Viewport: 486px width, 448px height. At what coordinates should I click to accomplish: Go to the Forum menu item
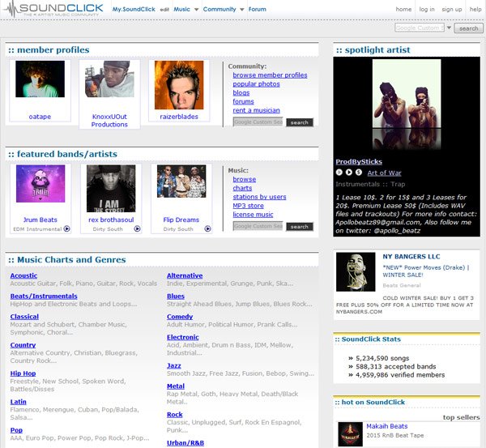pos(258,9)
